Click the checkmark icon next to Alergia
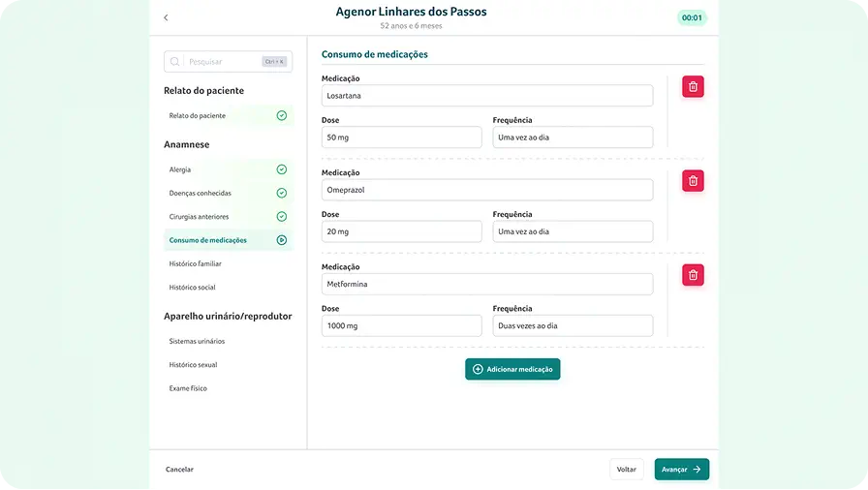 click(281, 169)
